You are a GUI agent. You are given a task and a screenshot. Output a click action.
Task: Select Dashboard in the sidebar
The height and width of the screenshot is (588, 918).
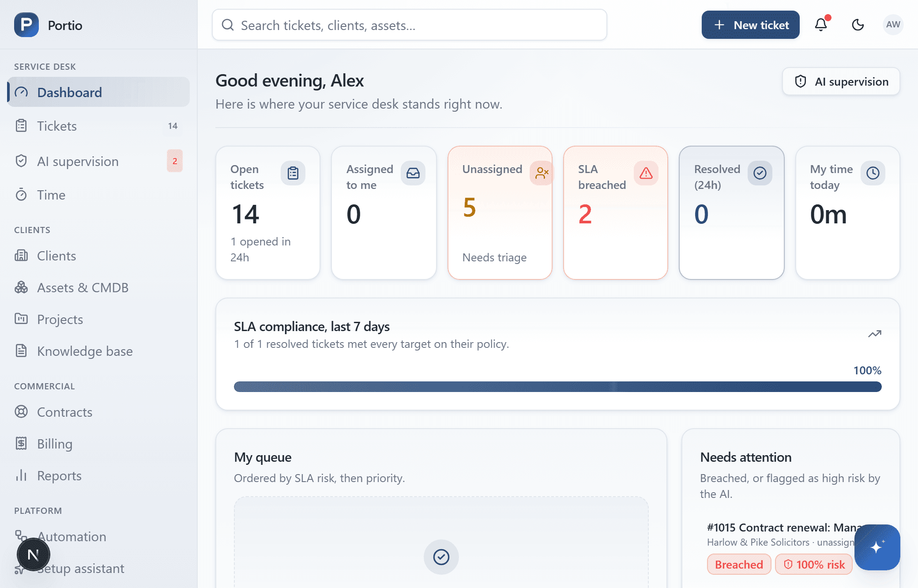coord(98,92)
